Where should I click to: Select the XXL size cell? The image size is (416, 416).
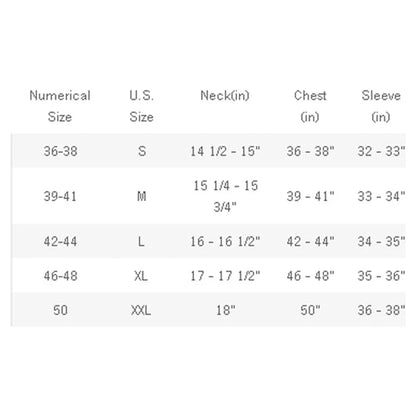click(x=141, y=310)
